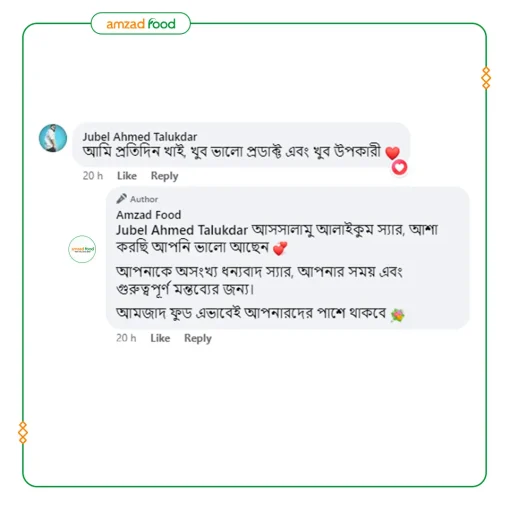Click the bouquet emoji in reply
The width and height of the screenshot is (510, 510).
click(398, 315)
